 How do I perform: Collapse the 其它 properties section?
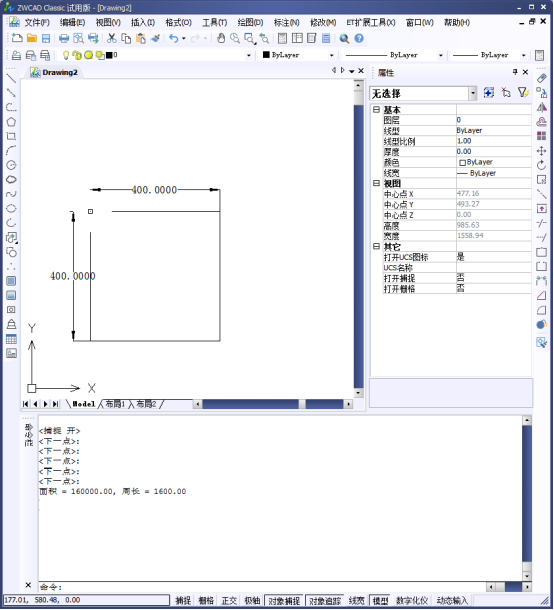[376, 246]
